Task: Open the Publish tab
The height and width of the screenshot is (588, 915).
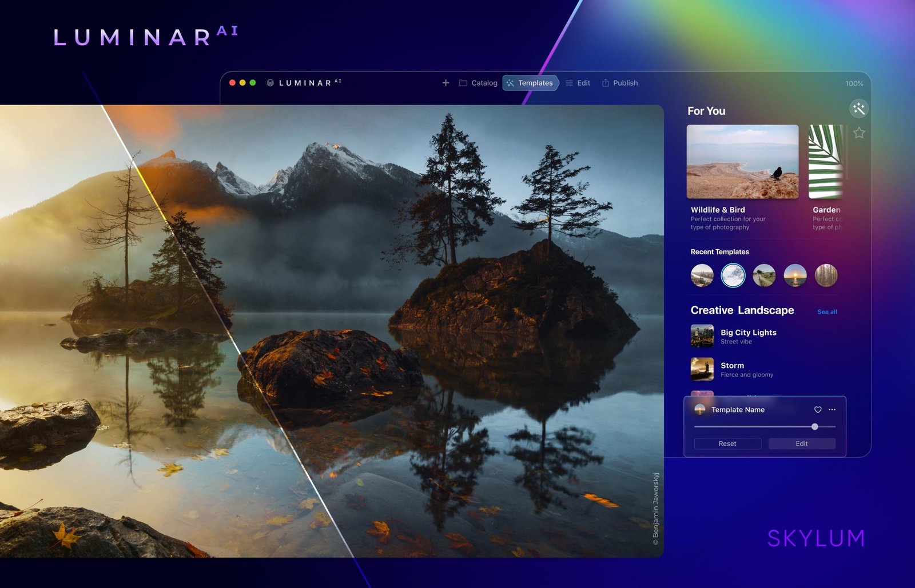Action: click(x=620, y=83)
